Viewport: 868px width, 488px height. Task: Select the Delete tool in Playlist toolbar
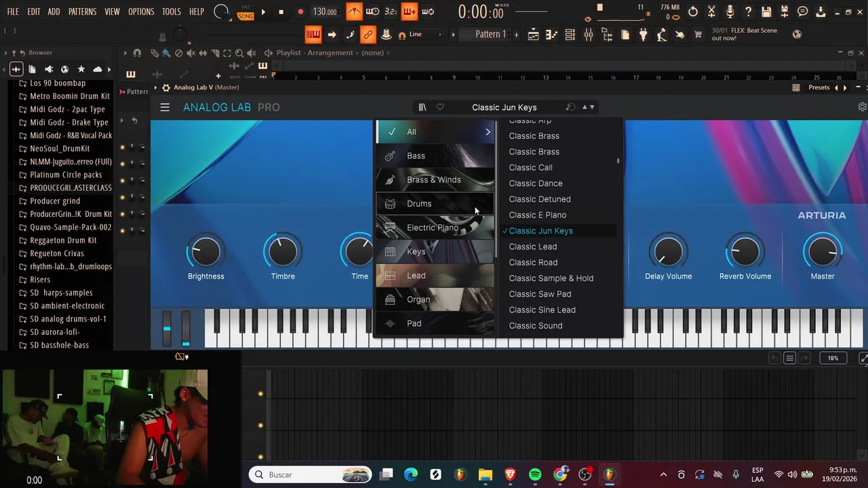[x=178, y=53]
